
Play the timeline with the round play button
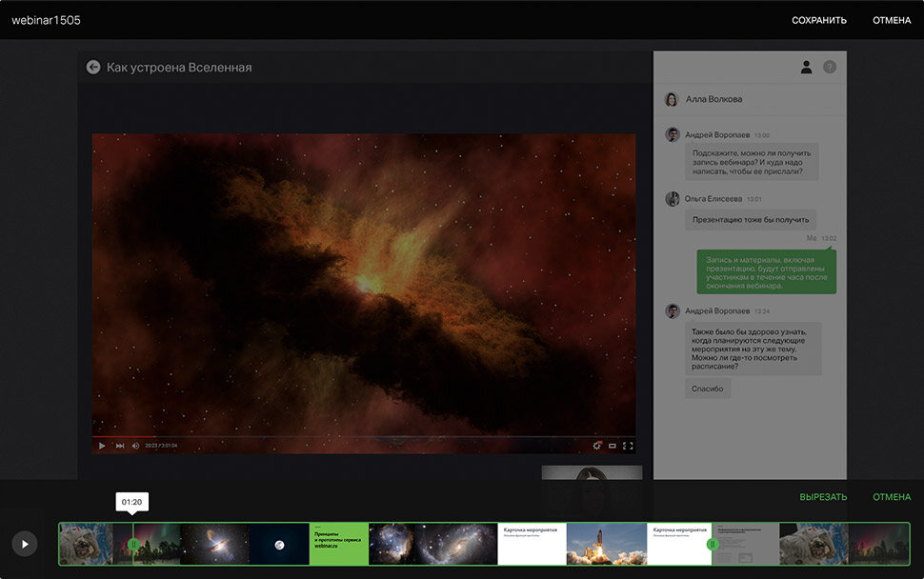click(x=25, y=544)
